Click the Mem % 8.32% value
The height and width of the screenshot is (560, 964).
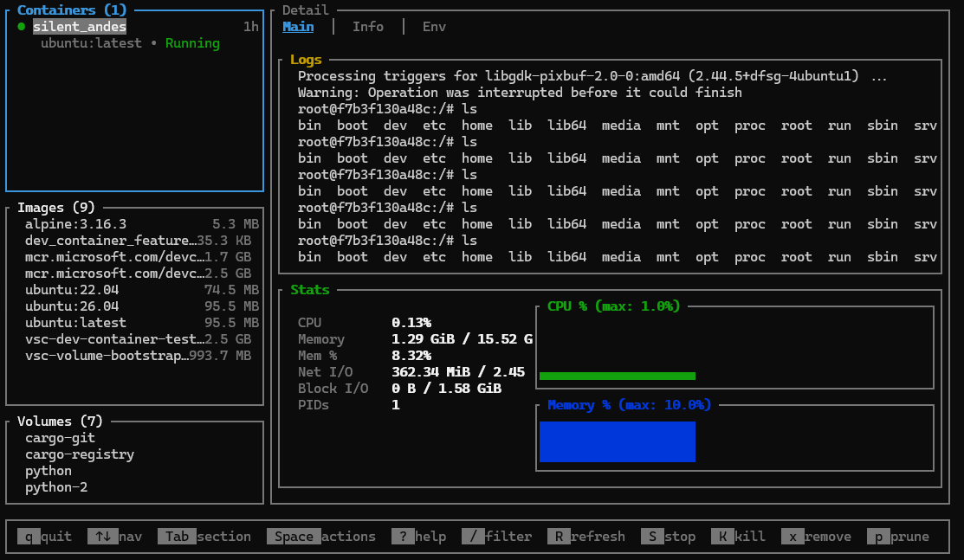[411, 356]
